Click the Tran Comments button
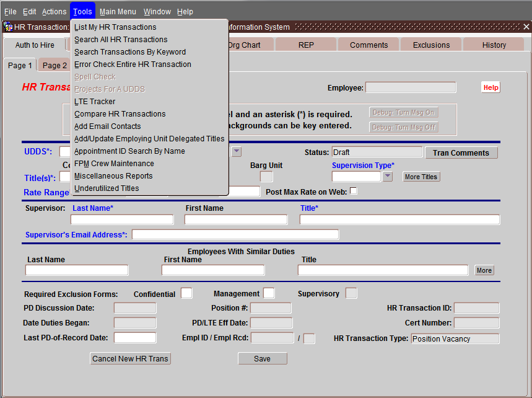Image resolution: width=532 pixels, height=398 pixels. point(461,153)
